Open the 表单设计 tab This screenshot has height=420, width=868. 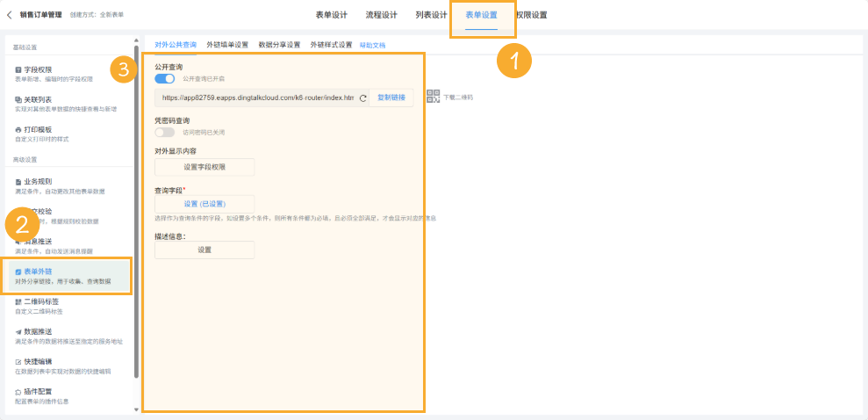pyautogui.click(x=332, y=15)
